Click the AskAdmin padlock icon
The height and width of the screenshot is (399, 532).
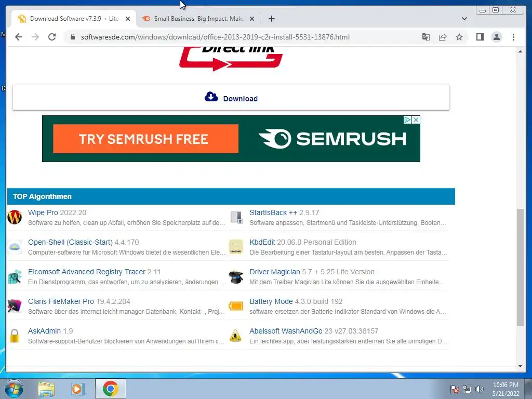click(x=14, y=336)
